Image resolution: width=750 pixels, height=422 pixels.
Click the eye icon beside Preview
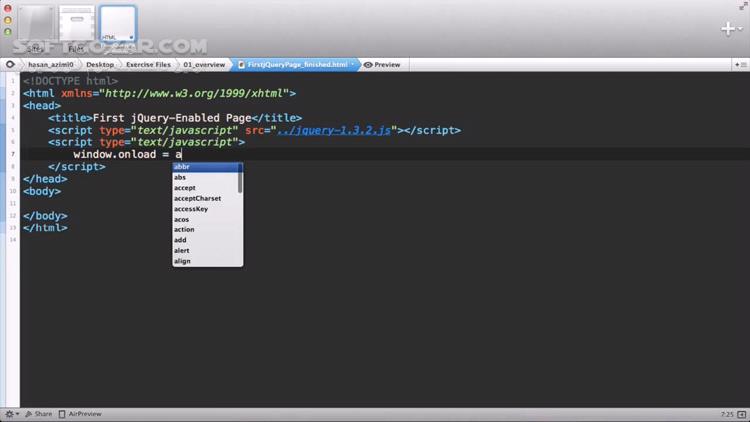(368, 65)
